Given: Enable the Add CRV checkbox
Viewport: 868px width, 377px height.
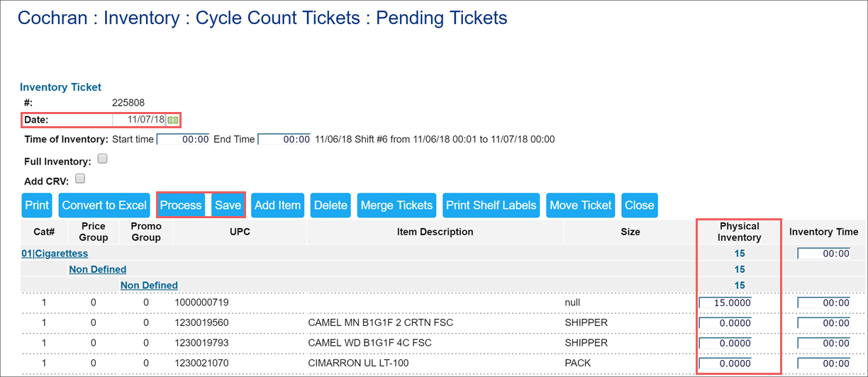Looking at the screenshot, I should pyautogui.click(x=80, y=179).
